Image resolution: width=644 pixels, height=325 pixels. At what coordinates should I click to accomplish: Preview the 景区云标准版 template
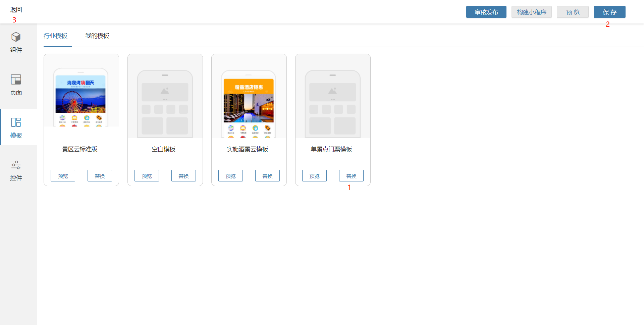click(63, 176)
